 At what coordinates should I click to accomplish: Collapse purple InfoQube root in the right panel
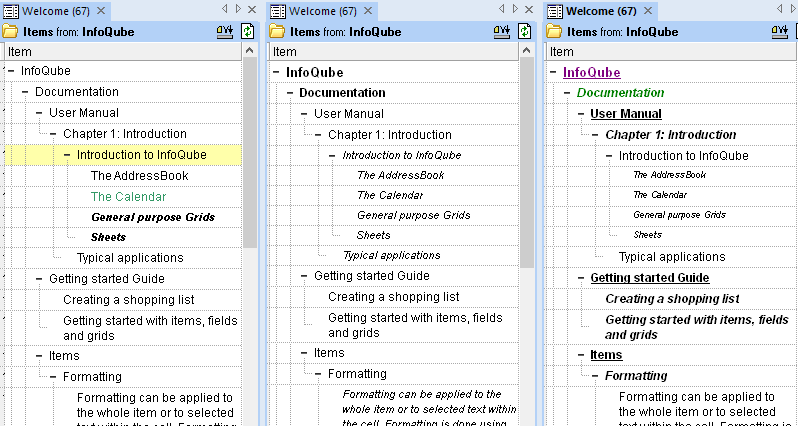pyautogui.click(x=553, y=72)
